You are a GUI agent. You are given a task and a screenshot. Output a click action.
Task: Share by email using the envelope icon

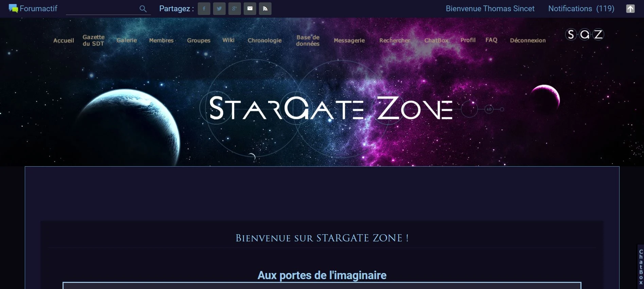pyautogui.click(x=250, y=8)
